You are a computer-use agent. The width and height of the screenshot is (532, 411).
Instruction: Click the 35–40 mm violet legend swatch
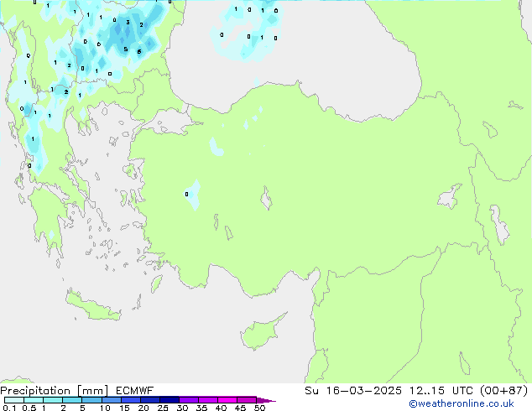tap(207, 400)
